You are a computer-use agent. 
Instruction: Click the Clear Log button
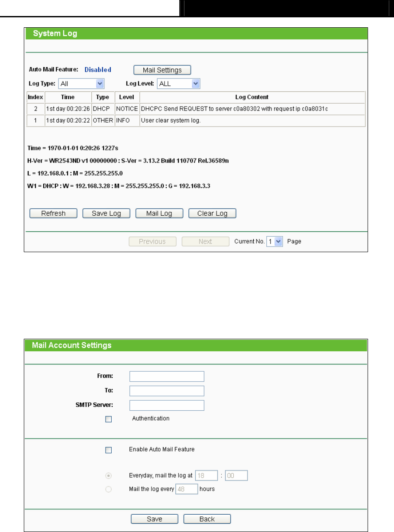212,213
